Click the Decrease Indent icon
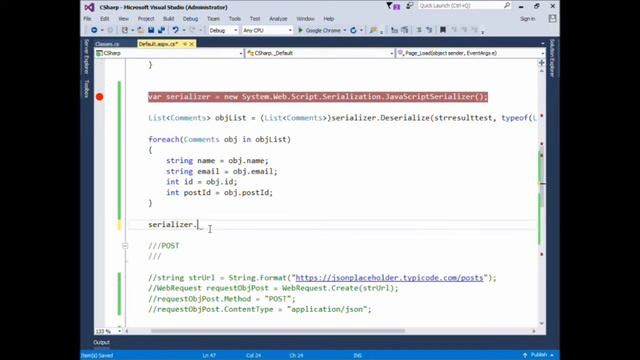This screenshot has height=360, width=640. (419, 30)
